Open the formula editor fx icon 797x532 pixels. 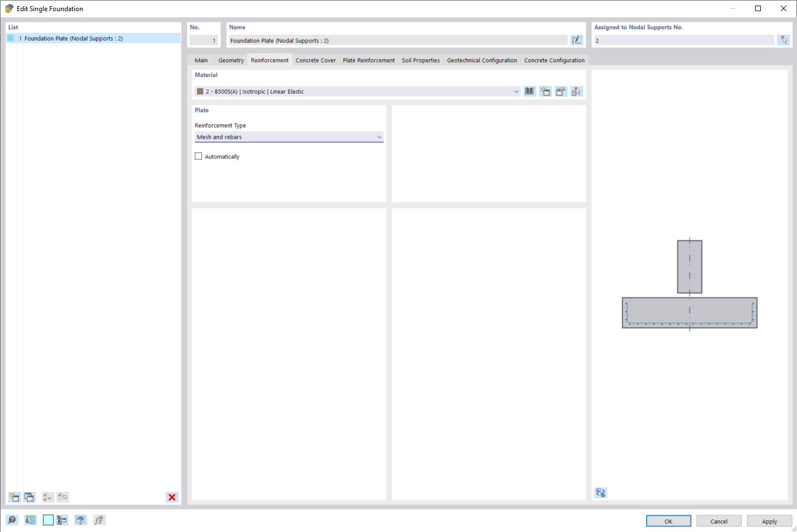tap(99, 520)
